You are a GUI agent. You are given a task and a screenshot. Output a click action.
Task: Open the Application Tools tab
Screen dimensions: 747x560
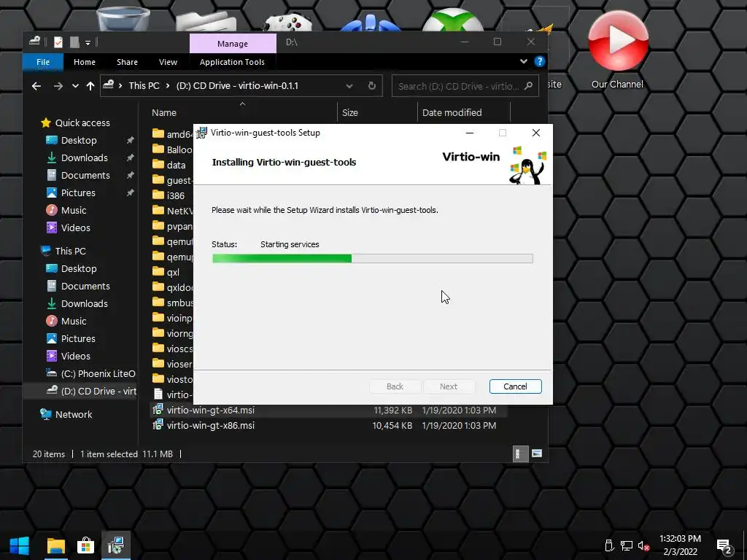(x=232, y=62)
